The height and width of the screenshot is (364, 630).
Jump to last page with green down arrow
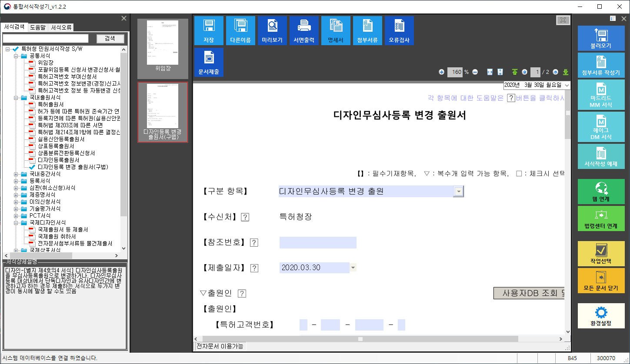point(566,72)
